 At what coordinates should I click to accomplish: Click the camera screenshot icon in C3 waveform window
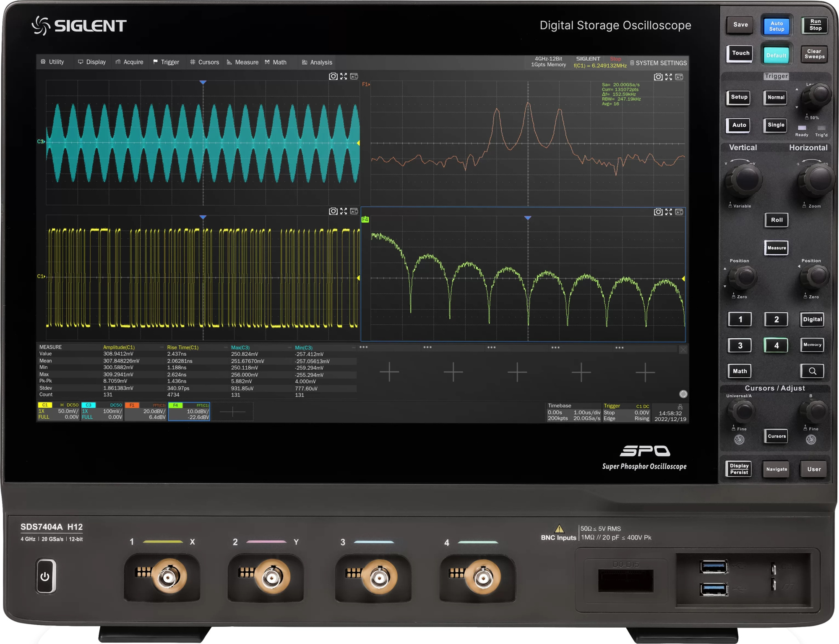tap(333, 76)
